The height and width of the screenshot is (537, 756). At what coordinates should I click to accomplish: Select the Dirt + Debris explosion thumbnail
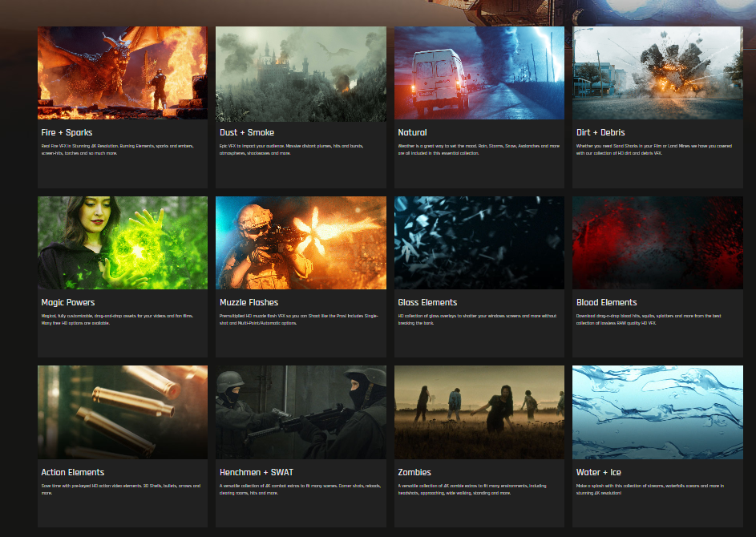pos(657,73)
